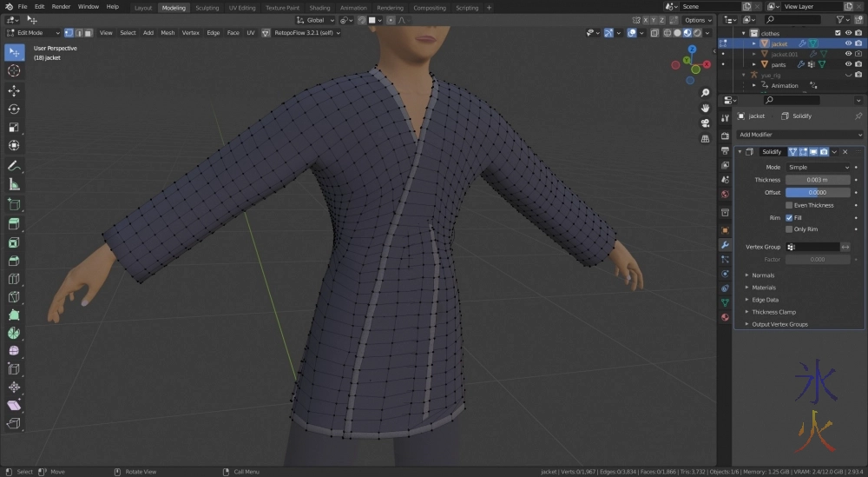Switch to perspective/orthographic grid view icon
The image size is (868, 477).
tap(705, 138)
